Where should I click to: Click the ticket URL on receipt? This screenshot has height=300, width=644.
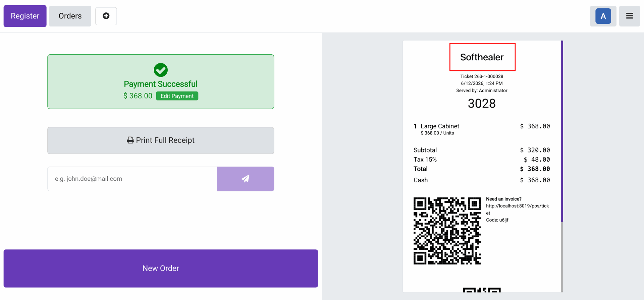518,209
